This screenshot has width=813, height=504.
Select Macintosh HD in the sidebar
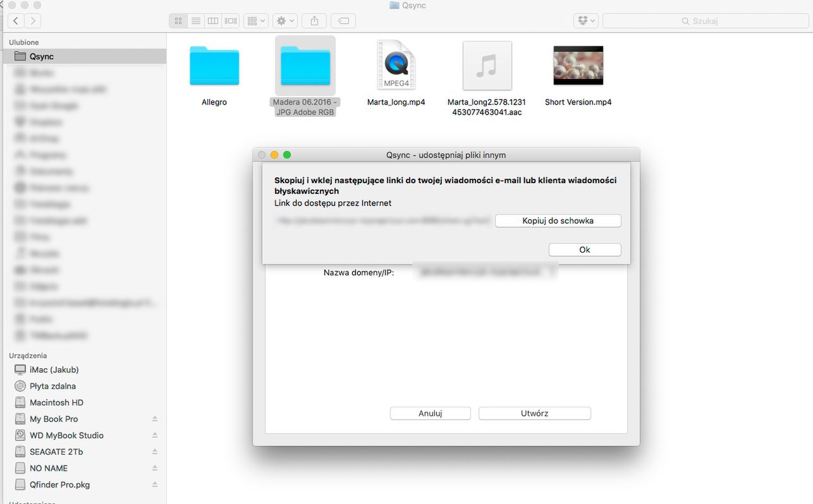click(x=85, y=402)
